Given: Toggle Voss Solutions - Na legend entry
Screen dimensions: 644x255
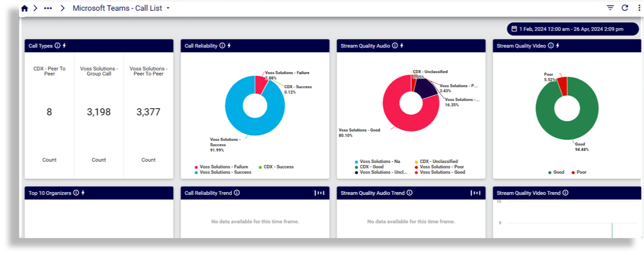Looking at the screenshot, I should 378,161.
